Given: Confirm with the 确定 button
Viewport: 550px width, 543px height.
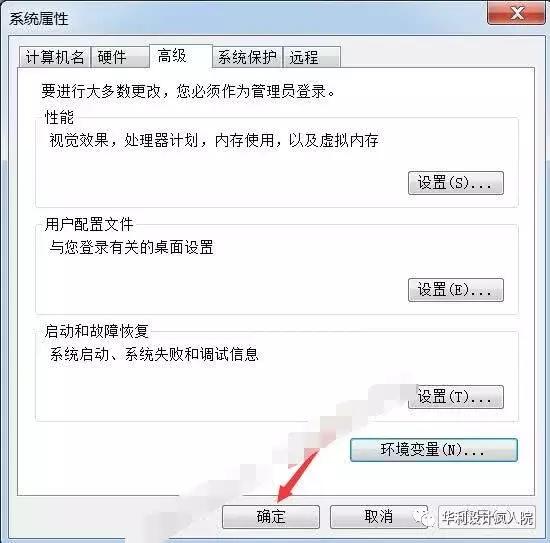Looking at the screenshot, I should click(271, 517).
